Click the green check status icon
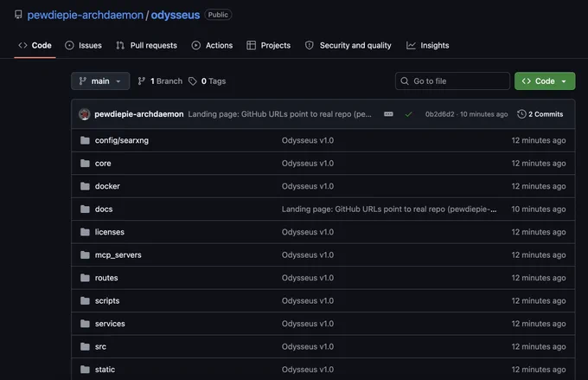Viewport: 588px width, 380px height. coord(408,114)
